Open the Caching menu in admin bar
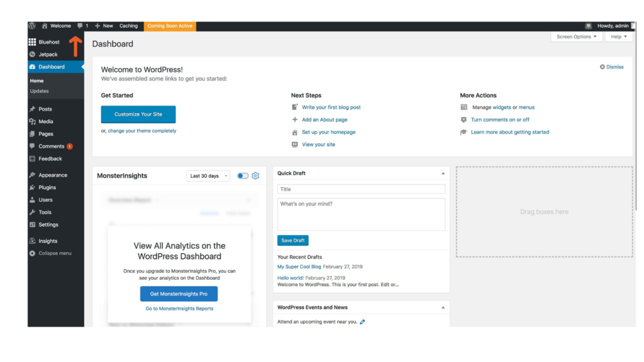The image size is (644, 362). [x=128, y=26]
